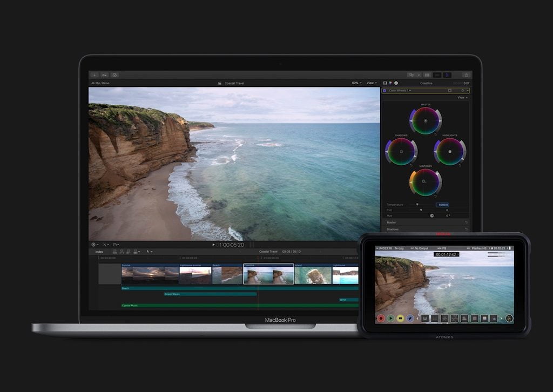Tap the green play button on Atomos
Viewport: 553px width, 392px height.
(x=391, y=319)
